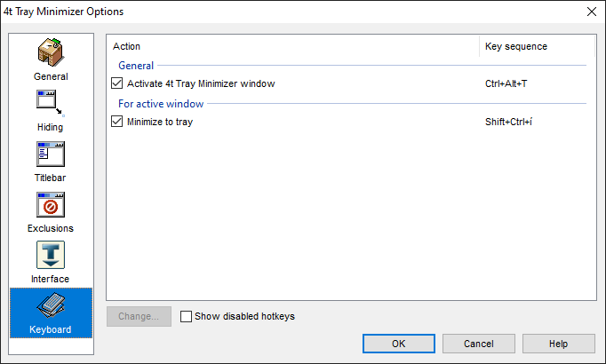Click the OK button

click(x=399, y=344)
